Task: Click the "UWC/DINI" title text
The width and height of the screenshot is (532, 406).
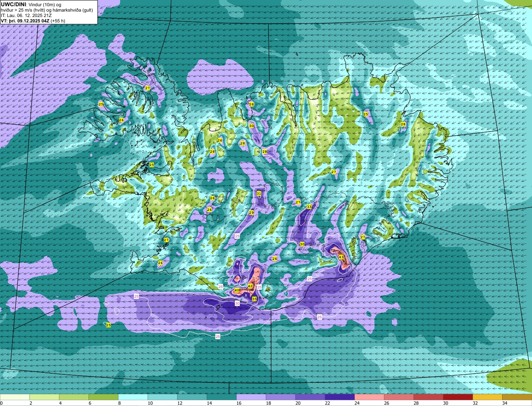Action: (14, 4)
